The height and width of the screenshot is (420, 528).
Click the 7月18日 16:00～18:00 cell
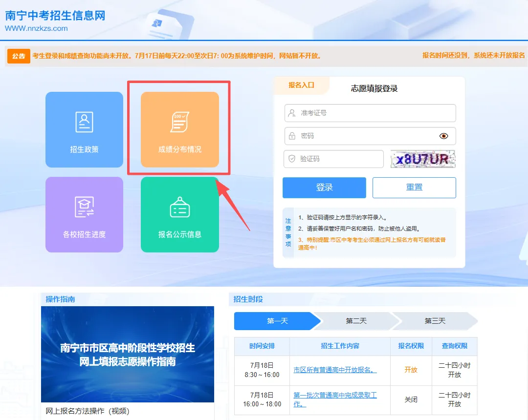[x=262, y=400]
